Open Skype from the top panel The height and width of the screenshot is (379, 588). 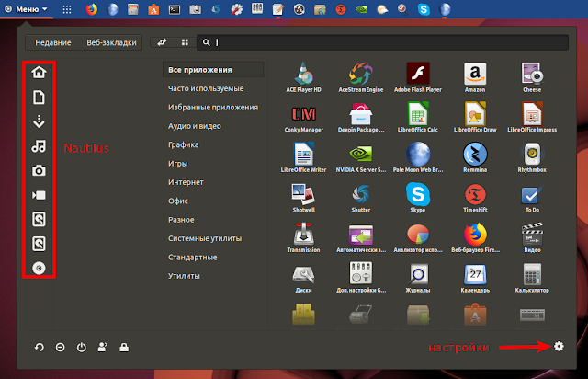pos(424,9)
